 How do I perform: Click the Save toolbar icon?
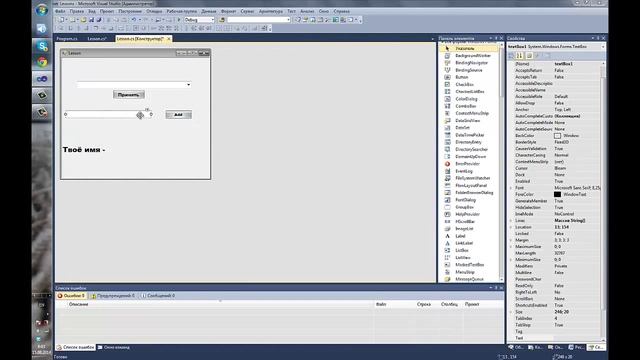(91, 20)
